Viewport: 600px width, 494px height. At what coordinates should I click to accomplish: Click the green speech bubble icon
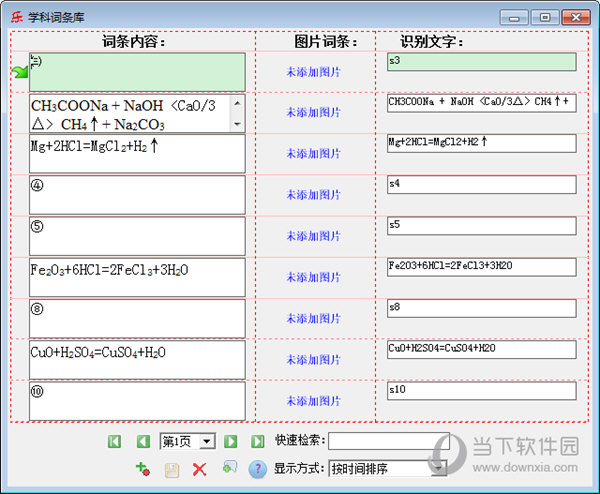230,467
